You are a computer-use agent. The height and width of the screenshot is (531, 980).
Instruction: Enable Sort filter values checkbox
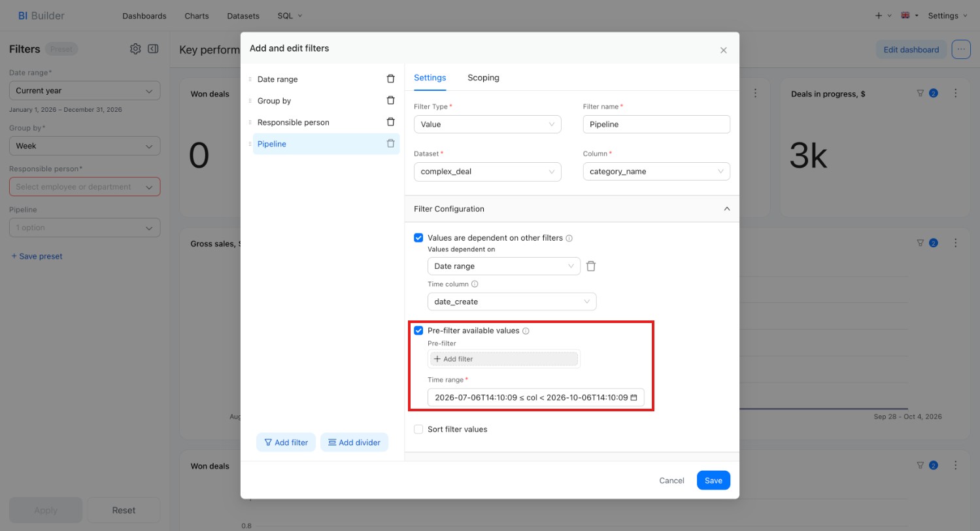(418, 430)
